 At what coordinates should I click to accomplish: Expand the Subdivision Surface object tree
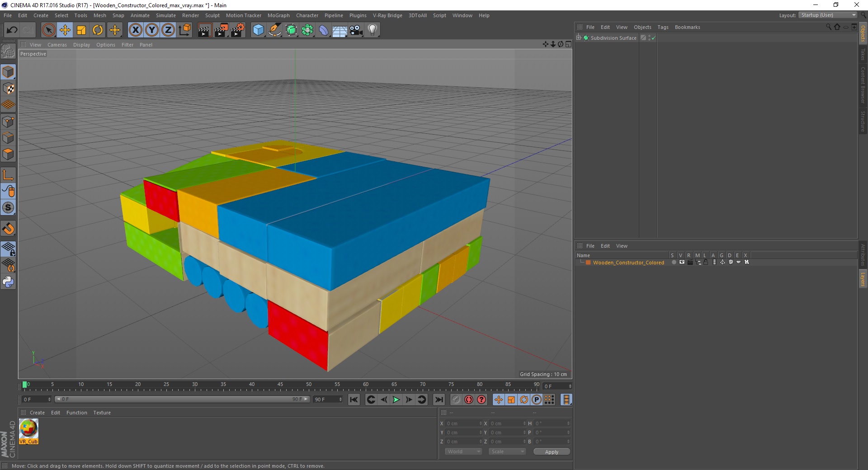(x=578, y=38)
